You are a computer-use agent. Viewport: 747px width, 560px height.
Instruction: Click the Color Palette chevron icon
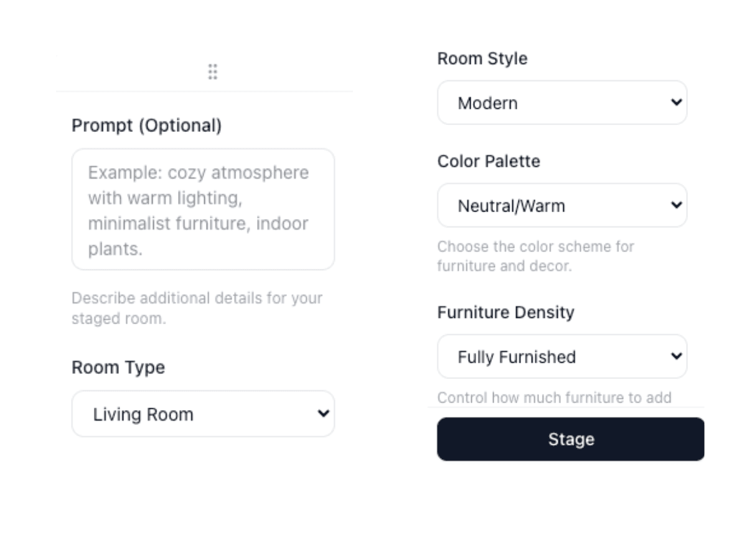676,205
